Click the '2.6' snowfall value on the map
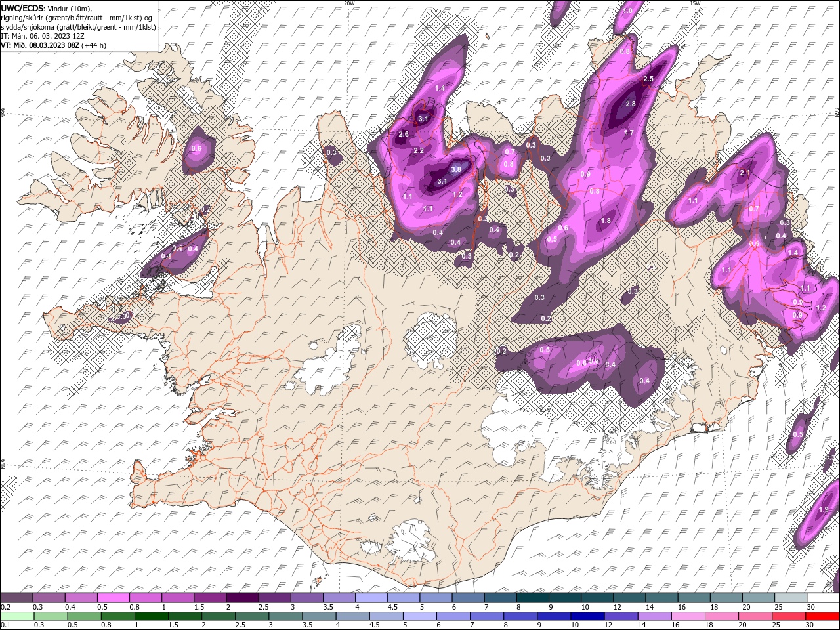The width and height of the screenshot is (840, 630). coord(404,135)
